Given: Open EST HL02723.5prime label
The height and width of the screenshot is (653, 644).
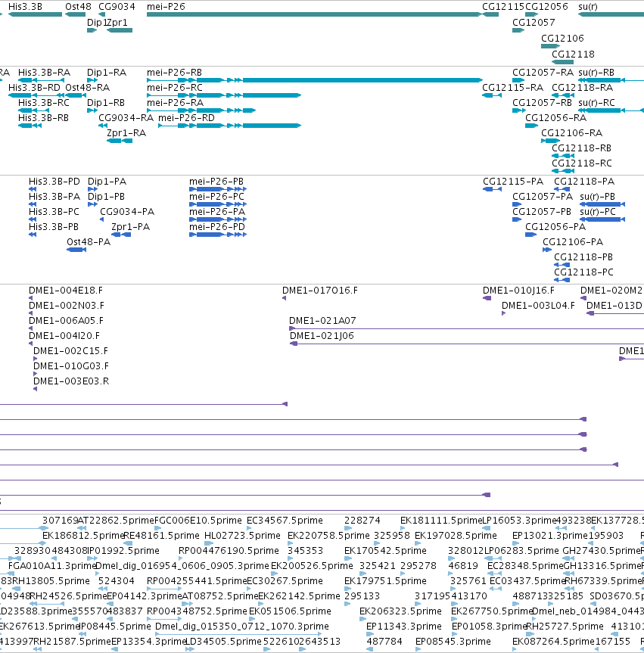Looking at the screenshot, I should coord(242,536).
